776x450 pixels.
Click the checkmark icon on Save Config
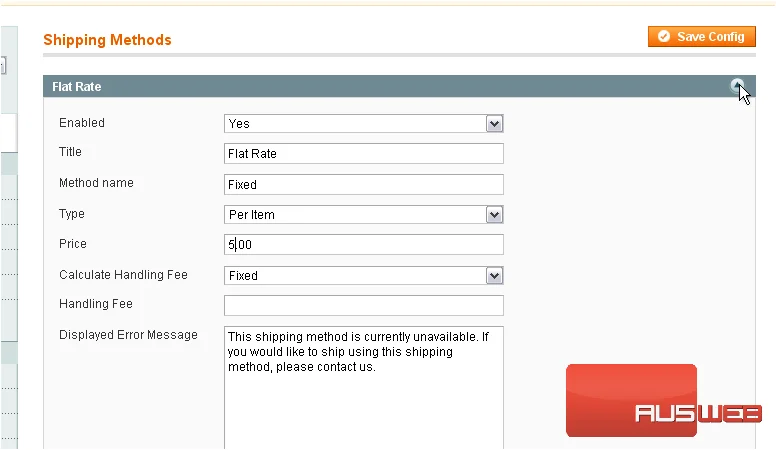[664, 37]
